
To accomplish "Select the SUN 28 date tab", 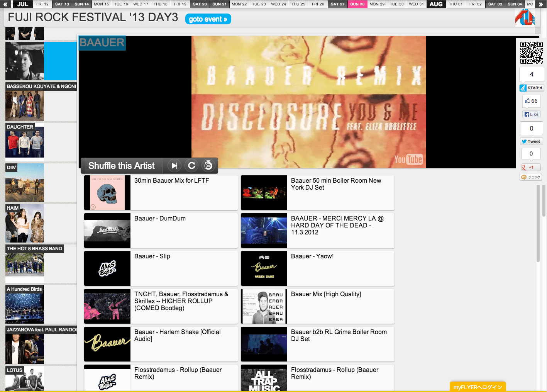I will 357,4.
